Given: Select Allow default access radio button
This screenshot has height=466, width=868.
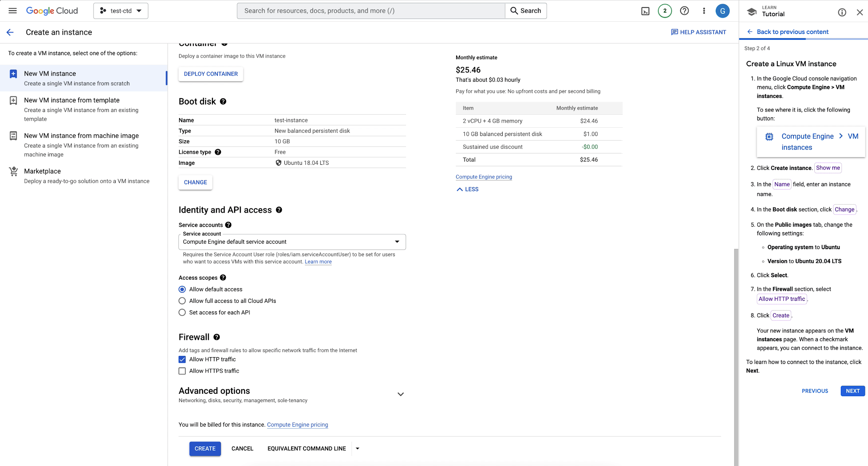Looking at the screenshot, I should click(182, 289).
